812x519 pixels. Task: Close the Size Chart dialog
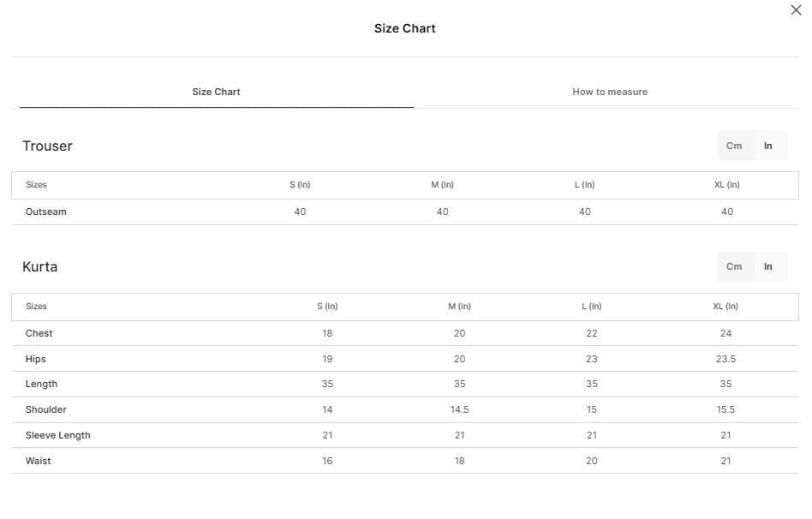coord(796,9)
